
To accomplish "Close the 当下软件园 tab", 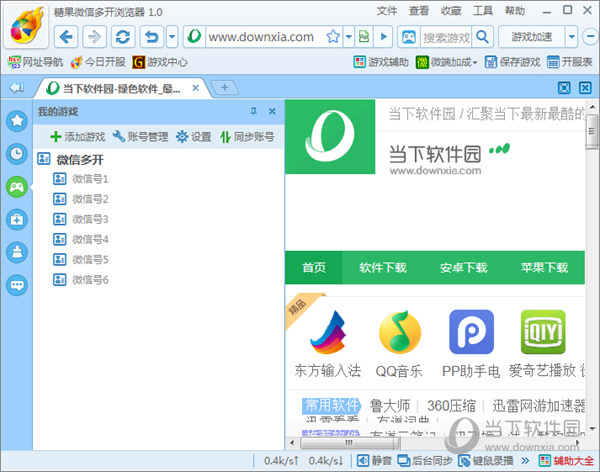I will coord(195,88).
